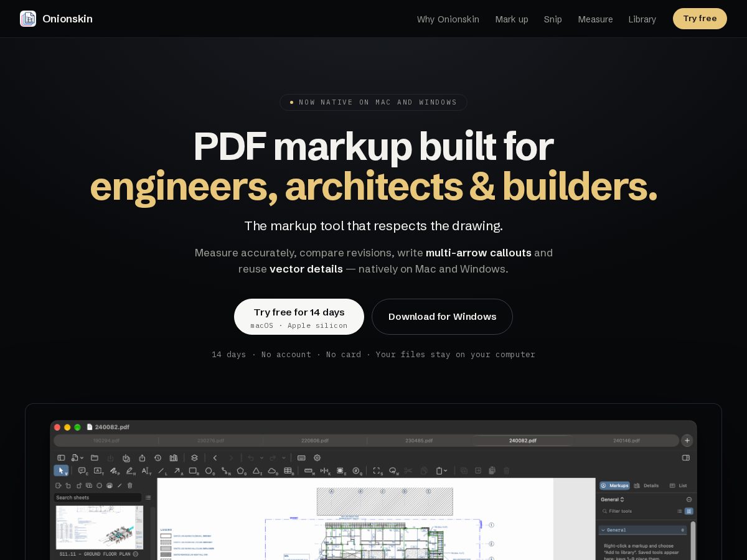The width and height of the screenshot is (747, 560).
Task: Add a new document tab
Action: tap(687, 441)
